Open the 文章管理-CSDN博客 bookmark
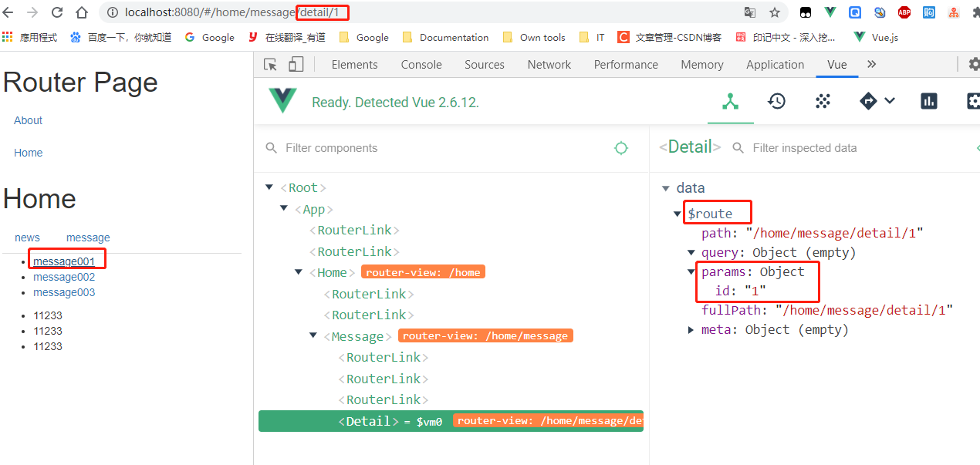Screen dimensions: 980x465 click(x=670, y=37)
